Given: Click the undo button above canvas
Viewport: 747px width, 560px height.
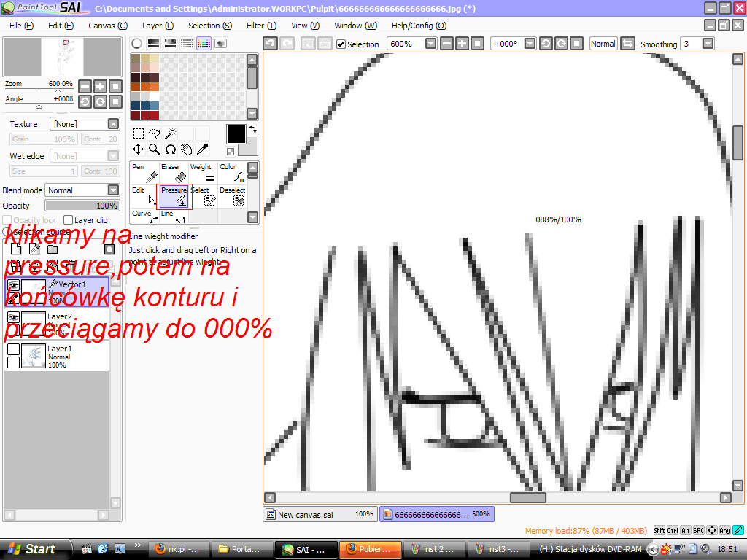Looking at the screenshot, I should [270, 44].
